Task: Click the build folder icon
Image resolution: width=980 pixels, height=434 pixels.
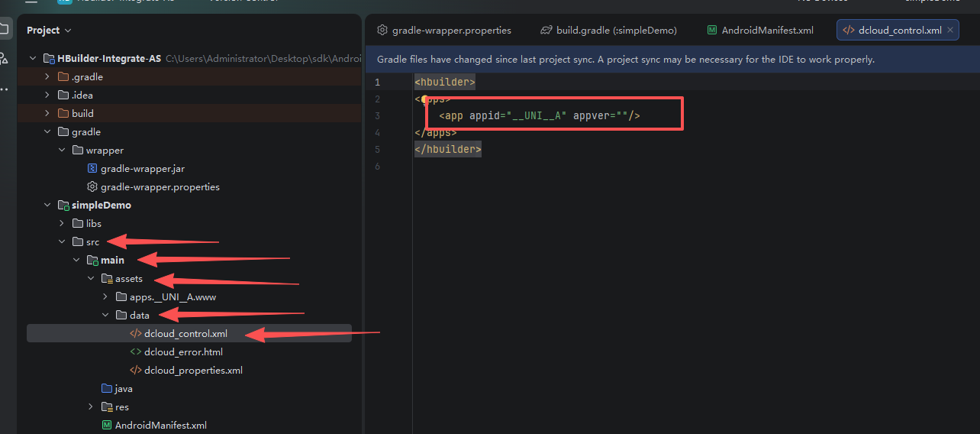Action: tap(63, 113)
